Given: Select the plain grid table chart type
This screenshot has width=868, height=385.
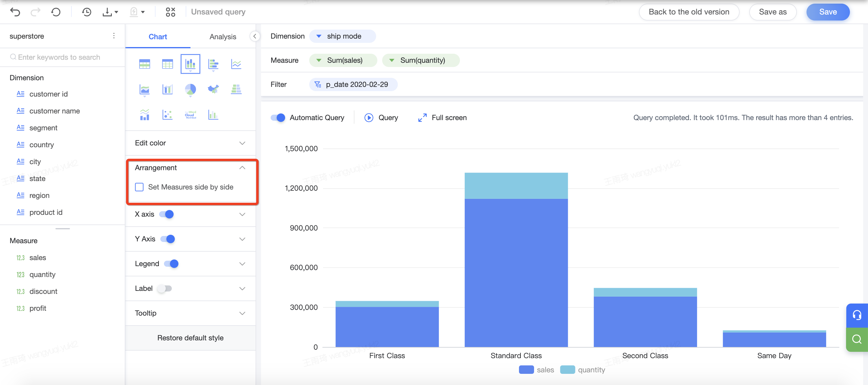Looking at the screenshot, I should pos(168,64).
